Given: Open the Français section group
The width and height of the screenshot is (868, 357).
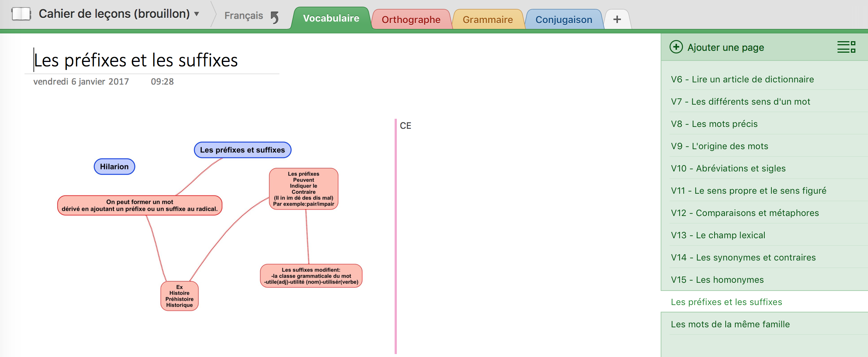Looking at the screenshot, I should (243, 16).
